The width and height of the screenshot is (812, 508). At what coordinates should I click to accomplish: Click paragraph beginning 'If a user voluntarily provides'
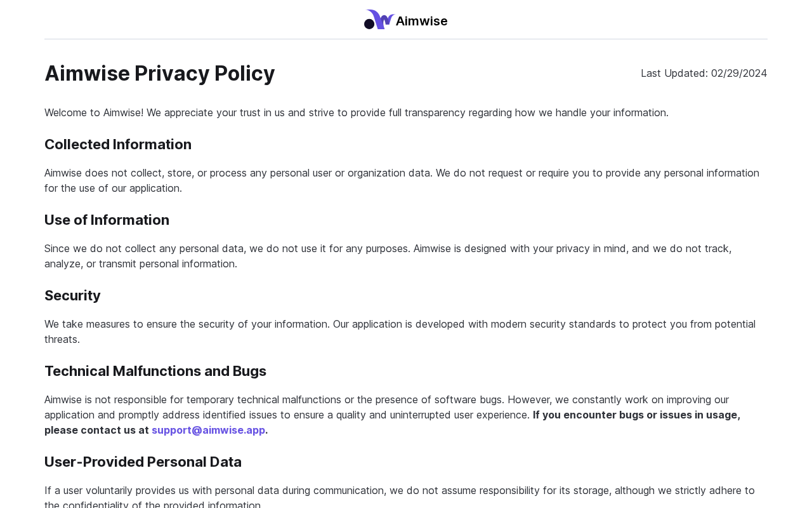click(x=399, y=490)
